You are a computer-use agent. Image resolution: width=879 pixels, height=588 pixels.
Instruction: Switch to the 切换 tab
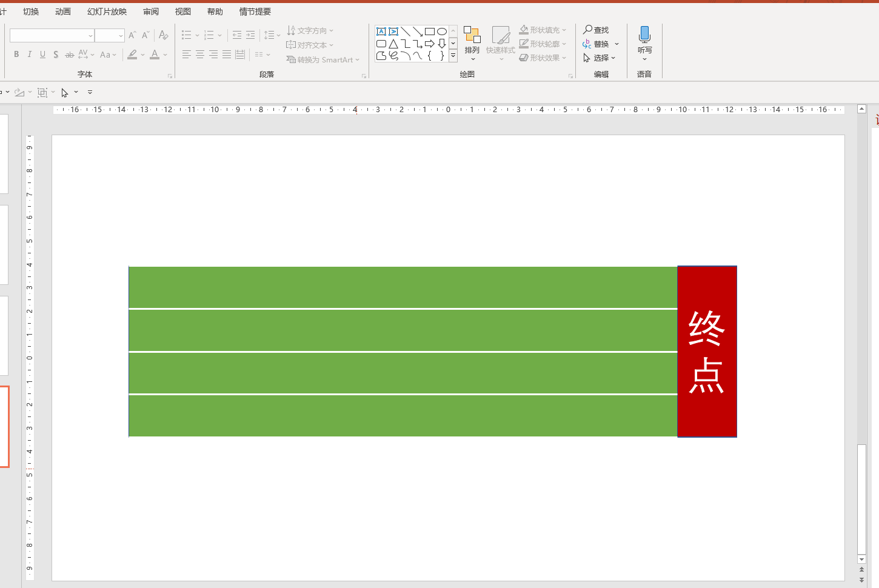coord(31,12)
